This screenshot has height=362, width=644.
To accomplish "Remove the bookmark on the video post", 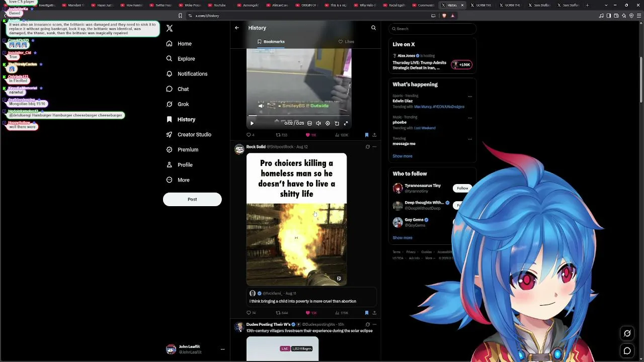I will 366,135.
